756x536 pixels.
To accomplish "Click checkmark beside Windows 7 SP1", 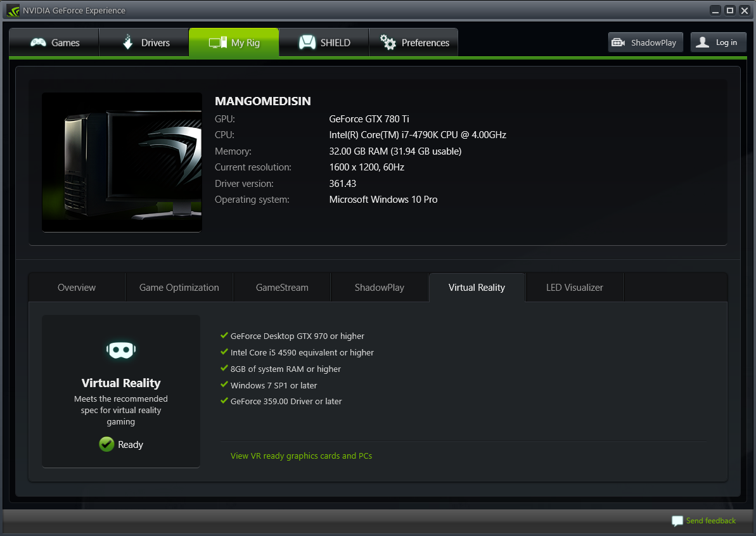I will (x=224, y=384).
